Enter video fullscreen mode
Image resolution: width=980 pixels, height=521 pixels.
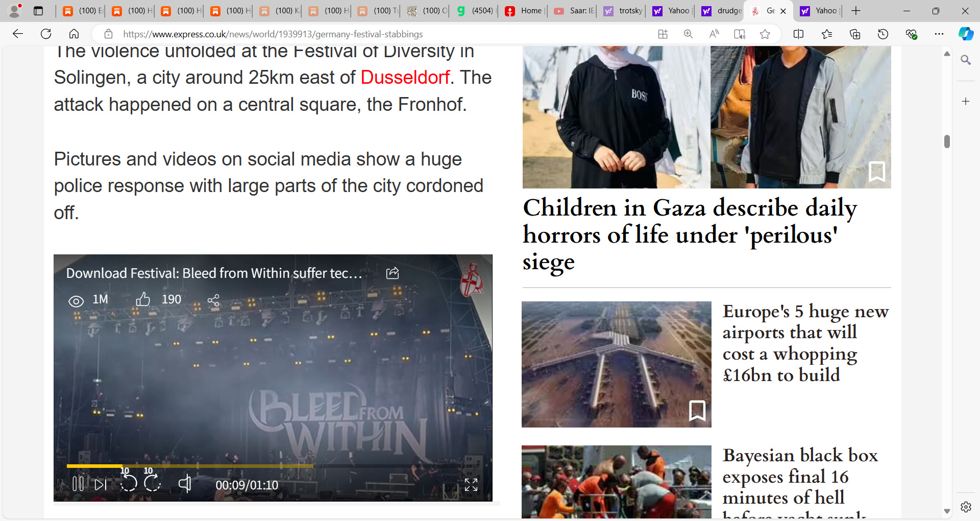[471, 485]
